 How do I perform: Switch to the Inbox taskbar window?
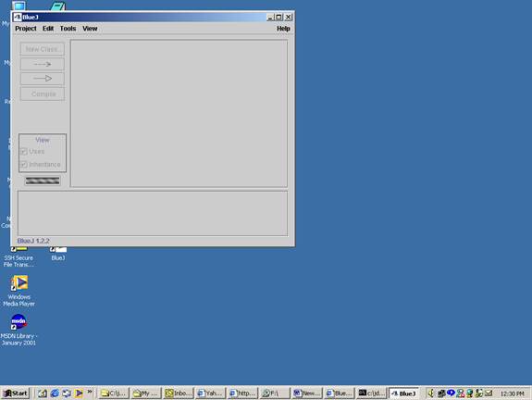178,394
